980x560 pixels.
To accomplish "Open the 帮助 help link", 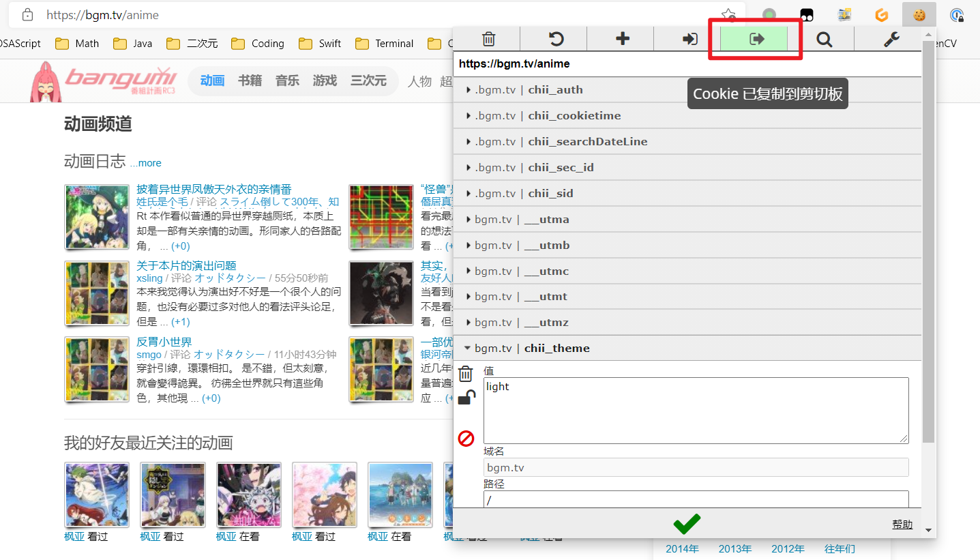I will (902, 523).
